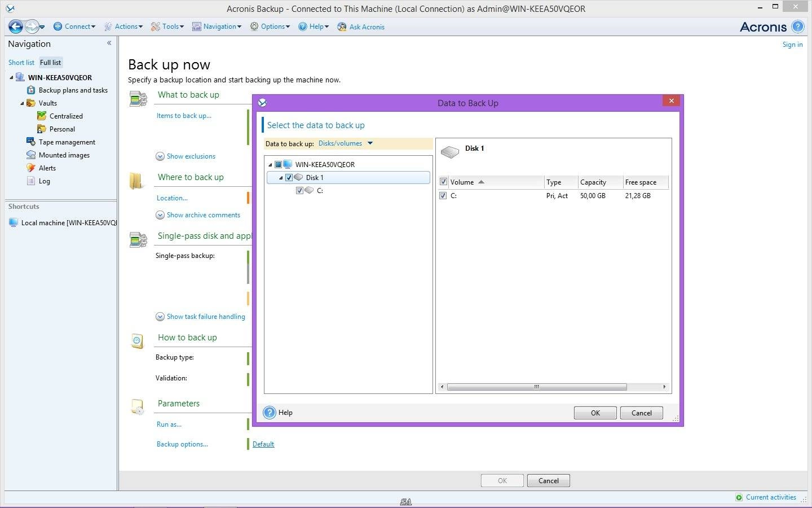Collapse the Vaults tree node

pos(22,103)
